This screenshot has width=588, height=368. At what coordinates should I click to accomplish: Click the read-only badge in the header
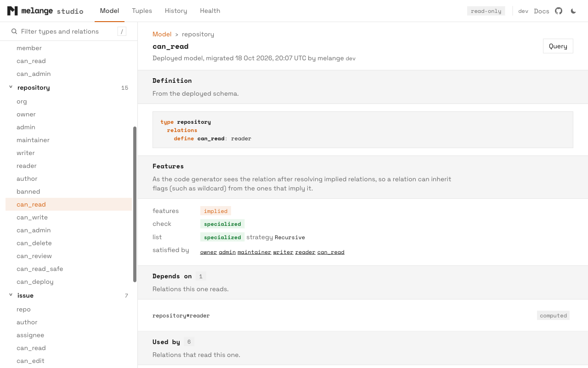pos(486,11)
